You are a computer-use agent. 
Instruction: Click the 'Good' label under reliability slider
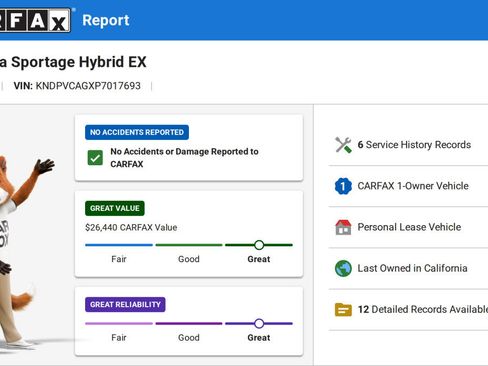pos(189,338)
